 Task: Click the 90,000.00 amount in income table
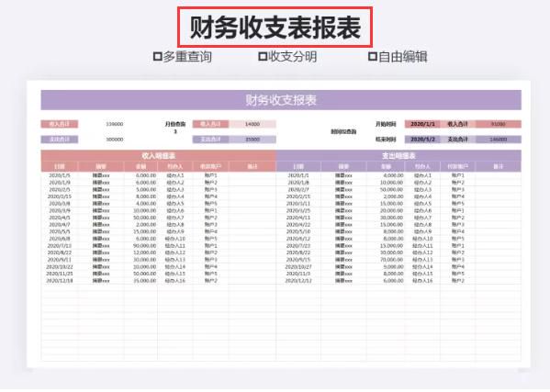click(x=144, y=246)
